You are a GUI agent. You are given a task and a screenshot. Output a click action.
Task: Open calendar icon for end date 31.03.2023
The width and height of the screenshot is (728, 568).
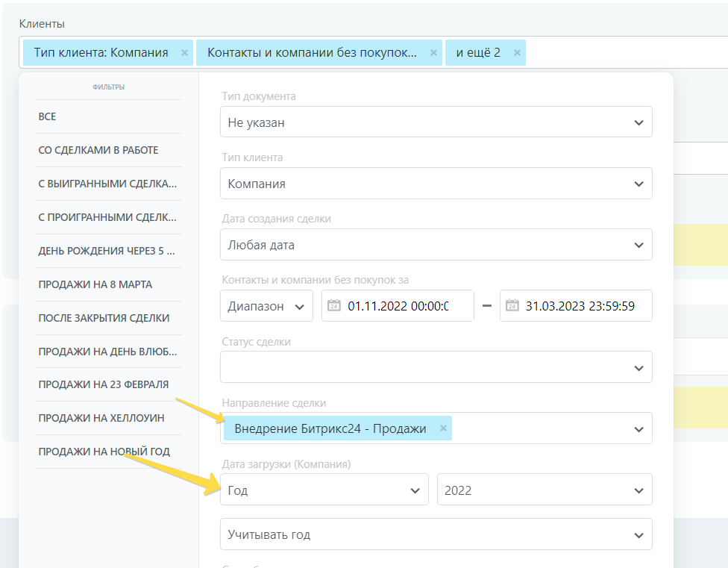512,305
